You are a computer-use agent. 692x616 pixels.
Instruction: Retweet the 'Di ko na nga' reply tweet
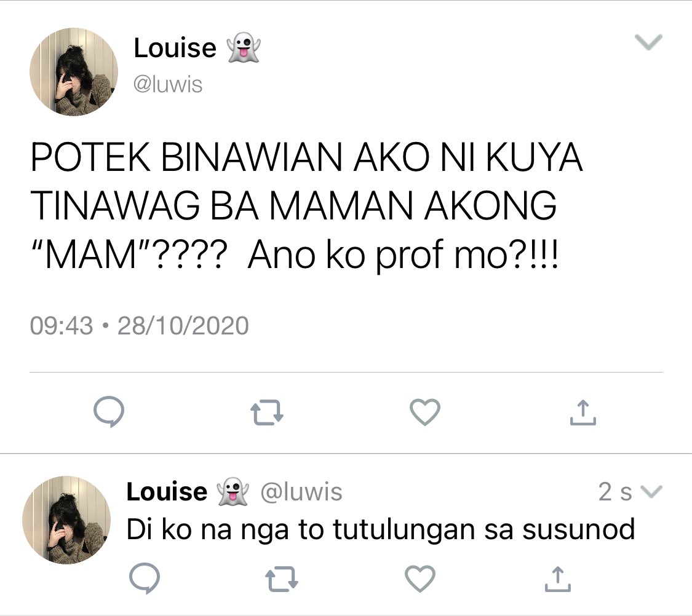coord(282,578)
